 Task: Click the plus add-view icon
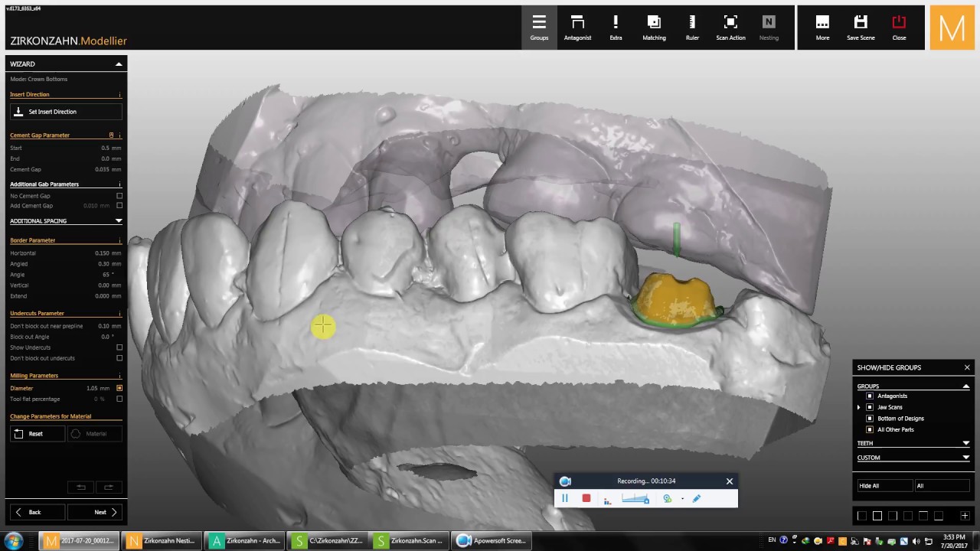pyautogui.click(x=965, y=516)
